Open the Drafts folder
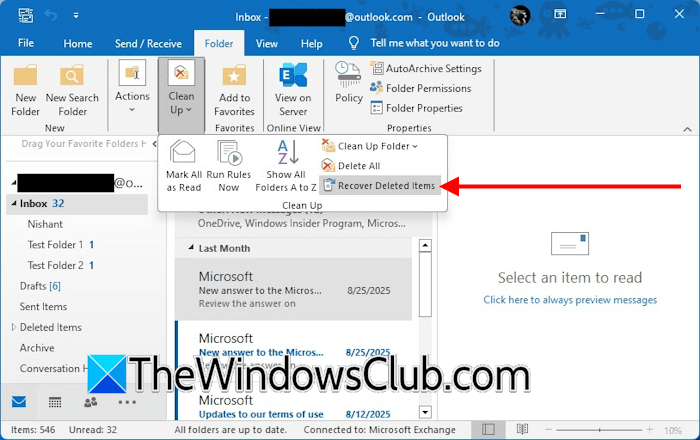700x440 pixels. (40, 286)
